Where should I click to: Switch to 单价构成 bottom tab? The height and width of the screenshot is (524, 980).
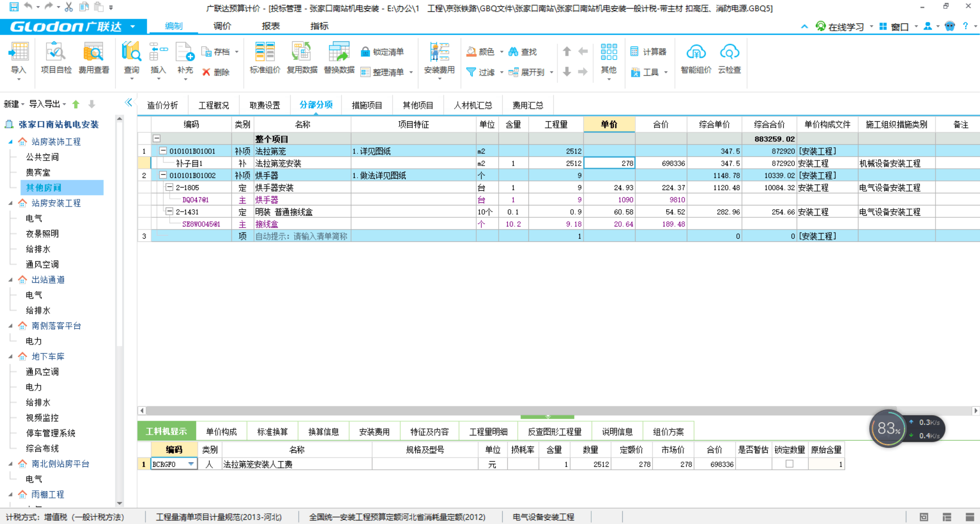coord(221,431)
